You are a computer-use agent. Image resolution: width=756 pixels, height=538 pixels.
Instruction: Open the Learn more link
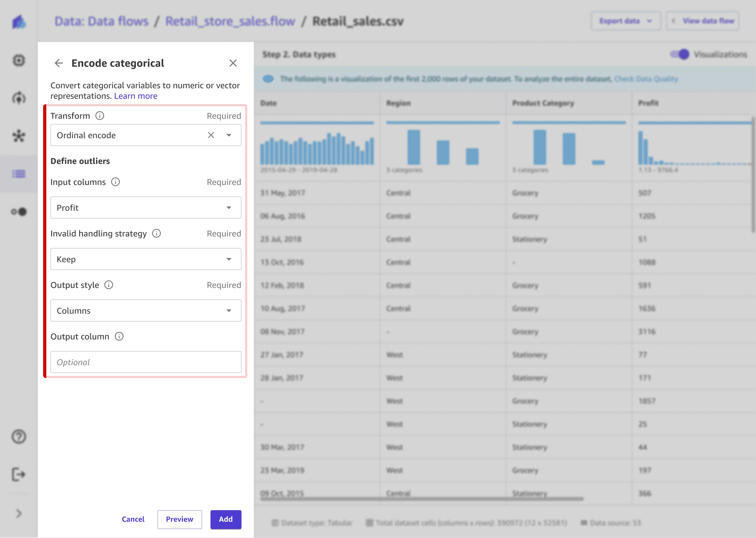[x=136, y=96]
